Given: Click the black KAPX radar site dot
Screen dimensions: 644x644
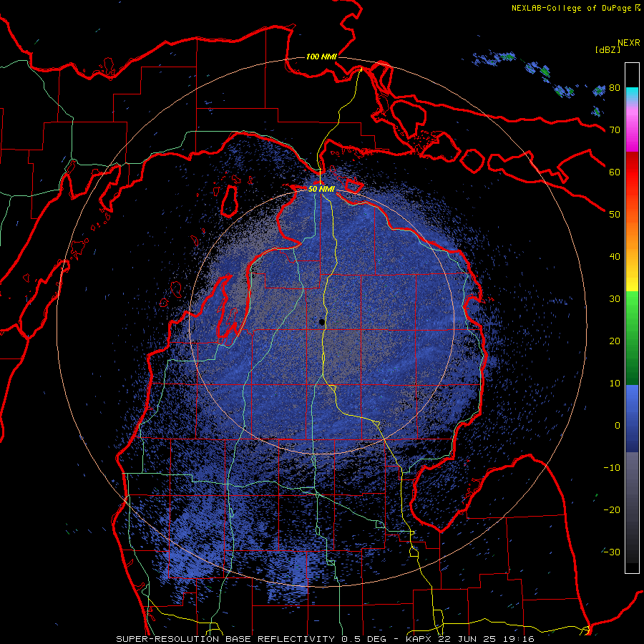Looking at the screenshot, I should tap(322, 322).
